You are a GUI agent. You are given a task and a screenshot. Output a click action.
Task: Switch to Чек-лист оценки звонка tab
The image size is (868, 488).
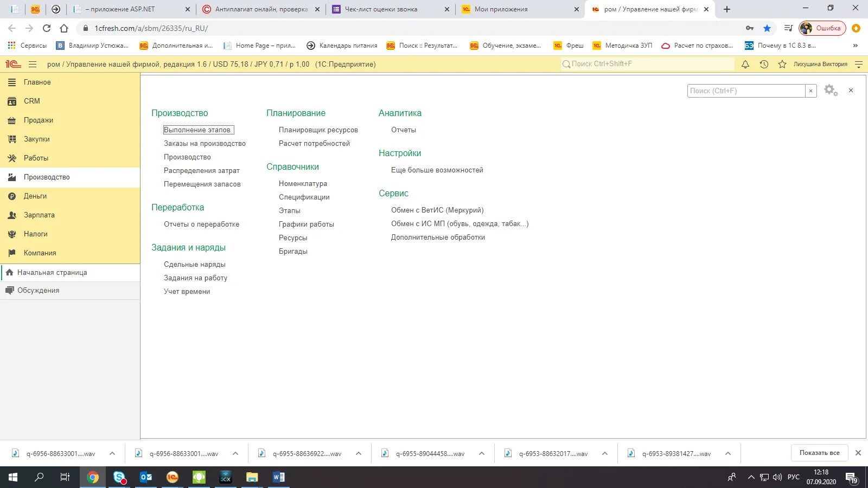coord(391,9)
